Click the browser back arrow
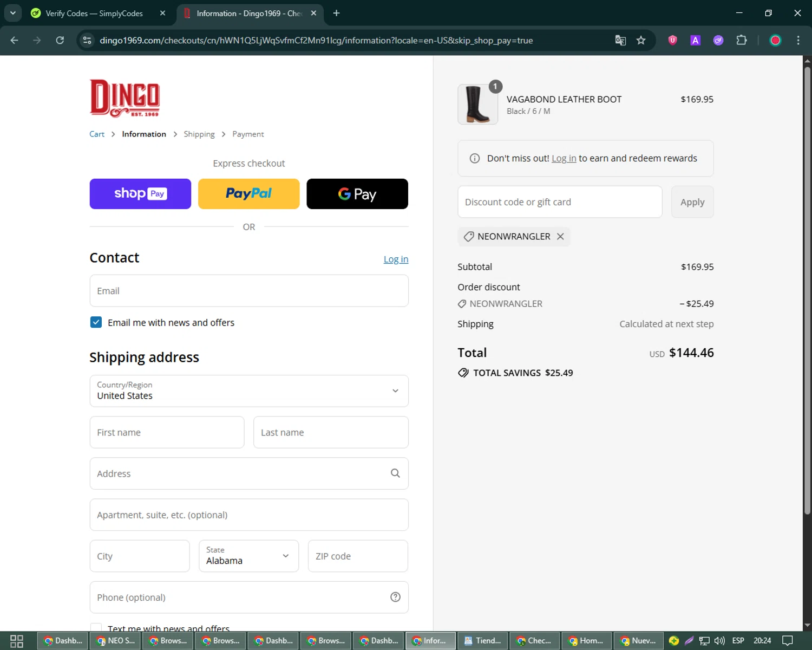 point(15,40)
